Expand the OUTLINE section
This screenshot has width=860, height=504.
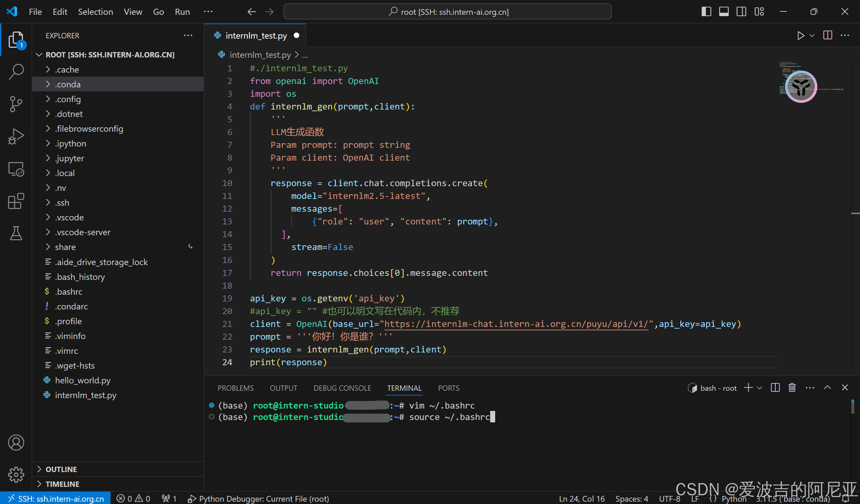[x=61, y=469]
